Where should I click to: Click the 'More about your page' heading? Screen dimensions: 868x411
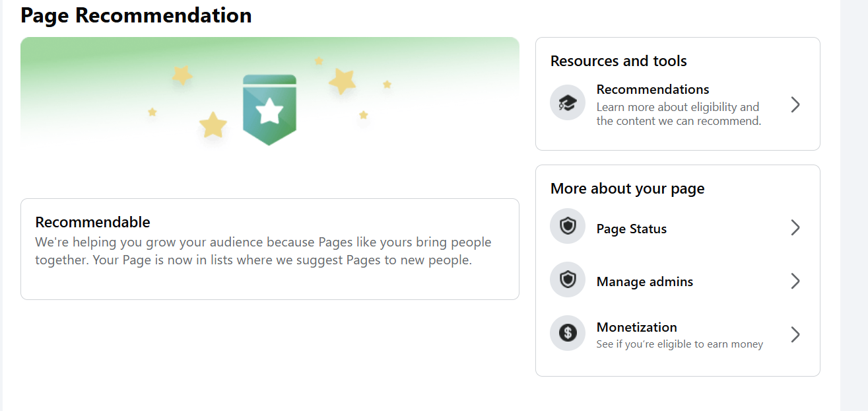coord(627,189)
